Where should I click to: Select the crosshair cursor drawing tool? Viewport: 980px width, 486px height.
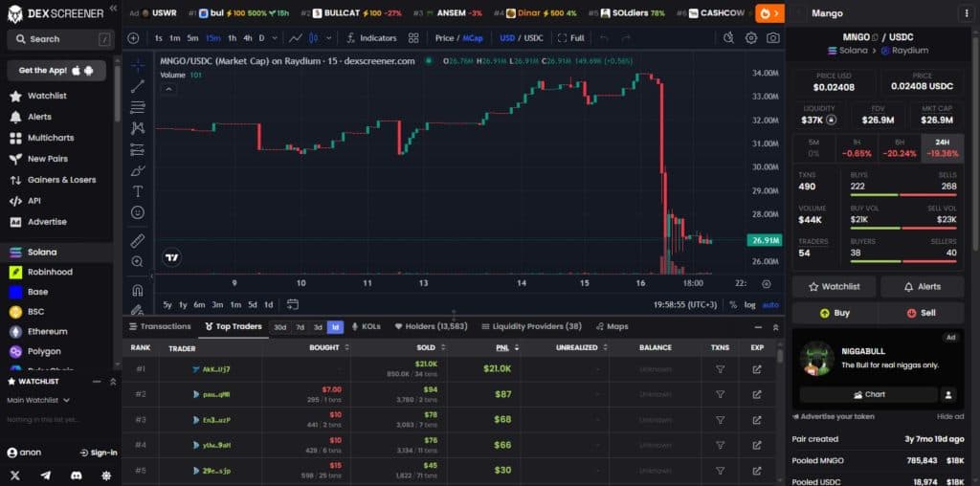tap(138, 64)
